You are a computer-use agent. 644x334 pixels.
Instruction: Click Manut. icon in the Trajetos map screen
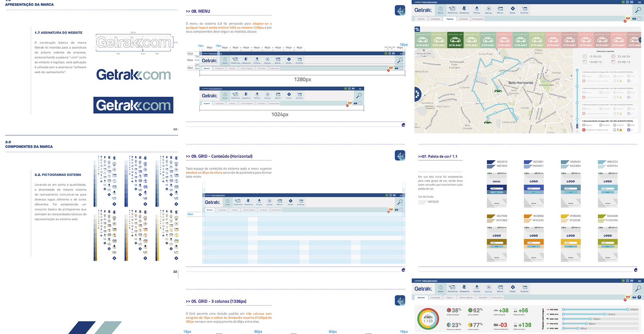tap(500, 10)
